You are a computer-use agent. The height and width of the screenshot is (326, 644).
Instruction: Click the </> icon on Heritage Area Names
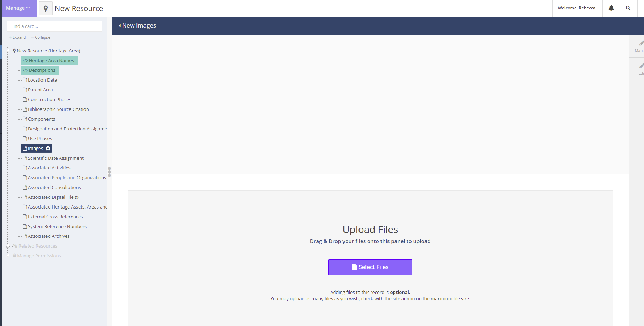25,60
